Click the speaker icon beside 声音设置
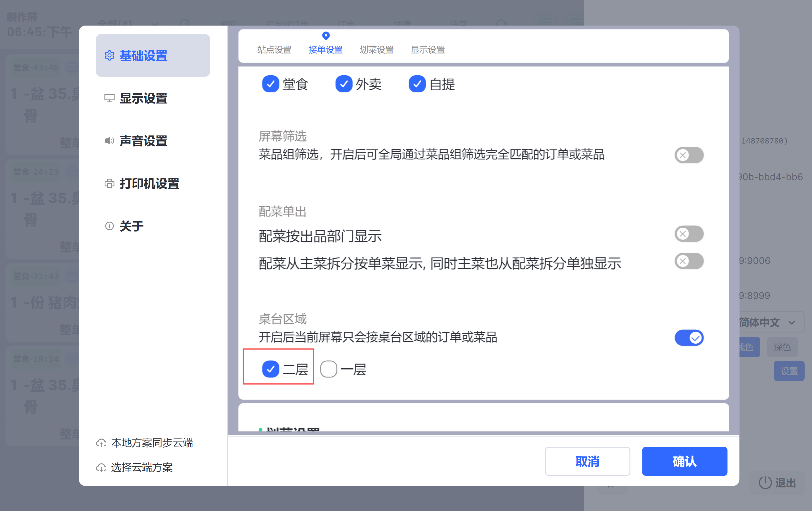The height and width of the screenshot is (511, 812). point(109,141)
